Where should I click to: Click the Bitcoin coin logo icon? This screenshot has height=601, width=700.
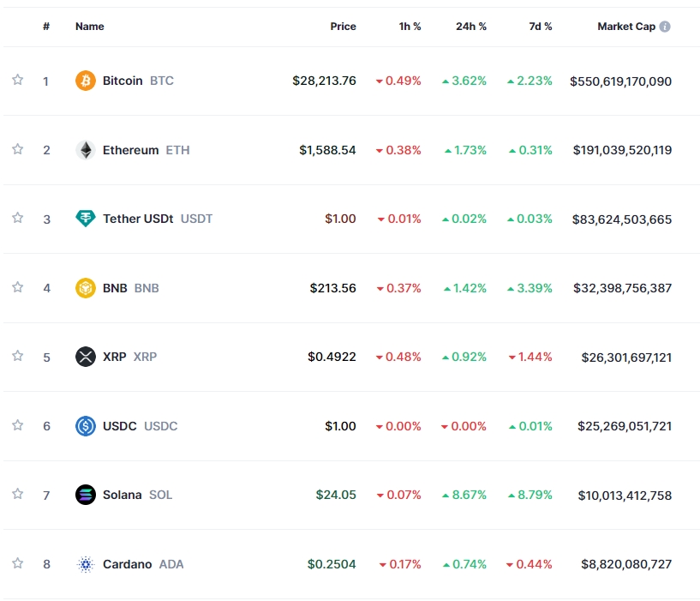(x=86, y=81)
